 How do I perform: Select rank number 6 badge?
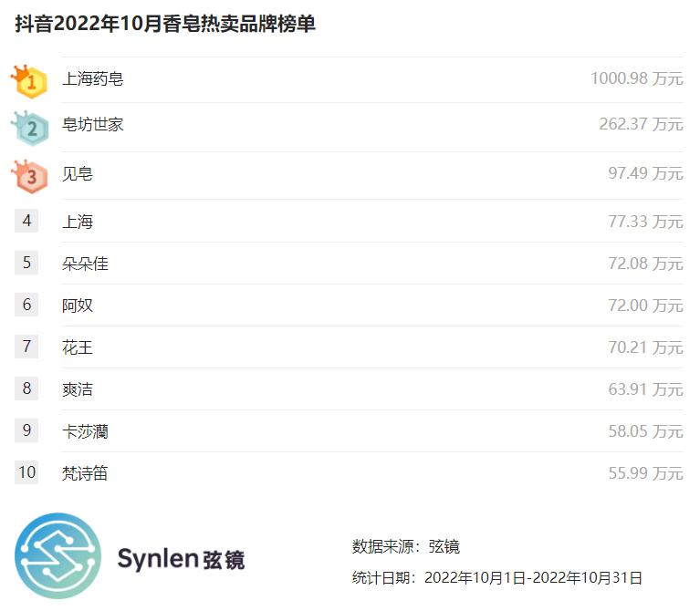tap(26, 305)
